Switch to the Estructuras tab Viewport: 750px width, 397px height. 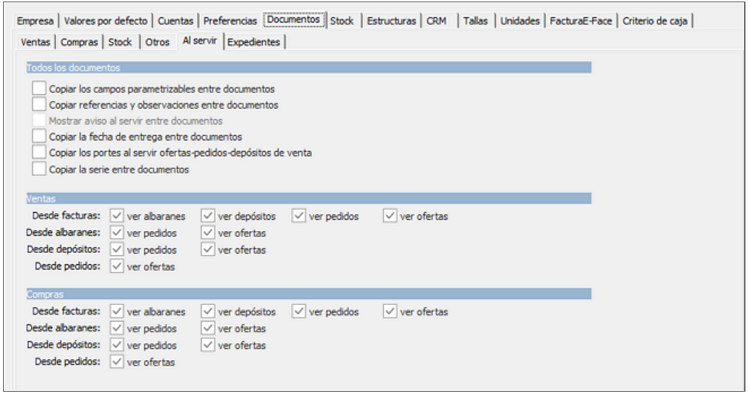coord(391,21)
